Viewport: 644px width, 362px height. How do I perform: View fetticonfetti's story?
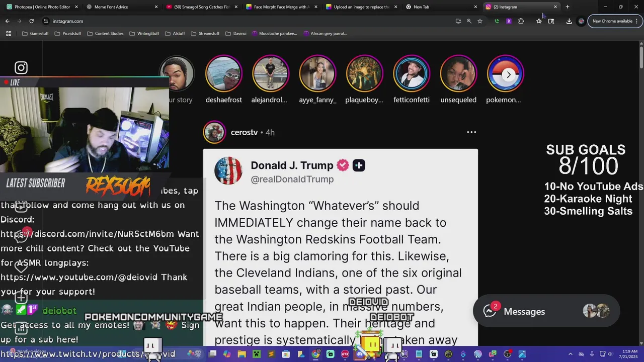coord(412,73)
